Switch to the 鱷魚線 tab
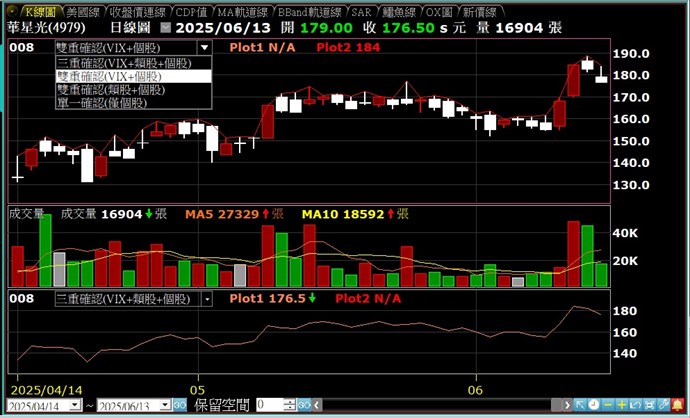The height and width of the screenshot is (418, 690). [397, 12]
